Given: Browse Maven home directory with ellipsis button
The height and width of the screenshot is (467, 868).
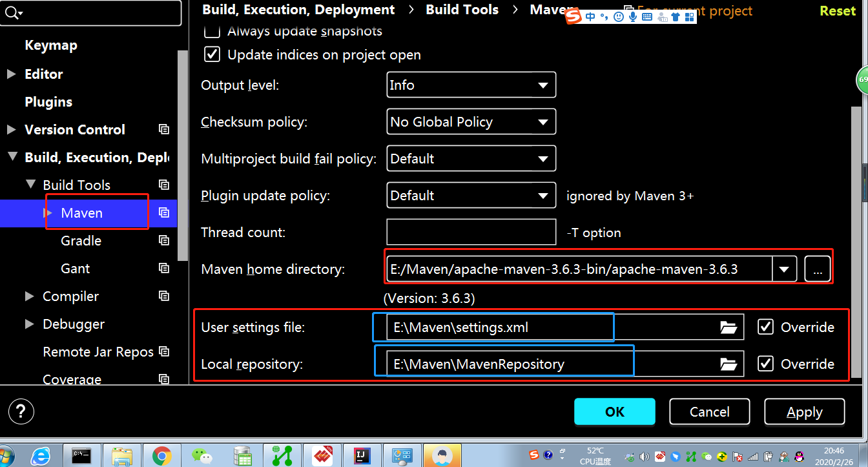Looking at the screenshot, I should (818, 269).
